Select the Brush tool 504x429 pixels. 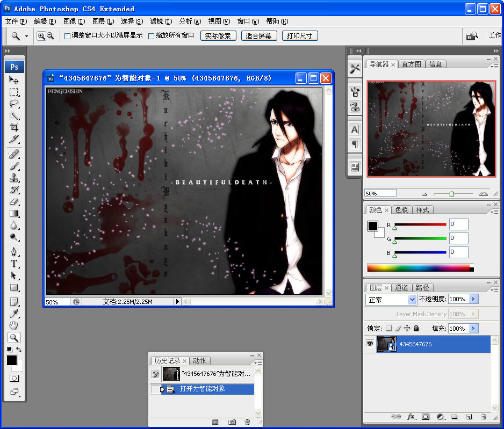click(14, 166)
